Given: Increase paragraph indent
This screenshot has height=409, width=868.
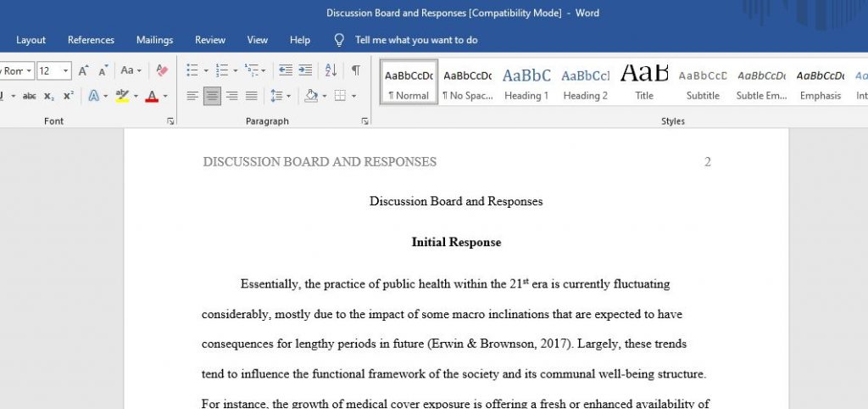Looking at the screenshot, I should 305,70.
